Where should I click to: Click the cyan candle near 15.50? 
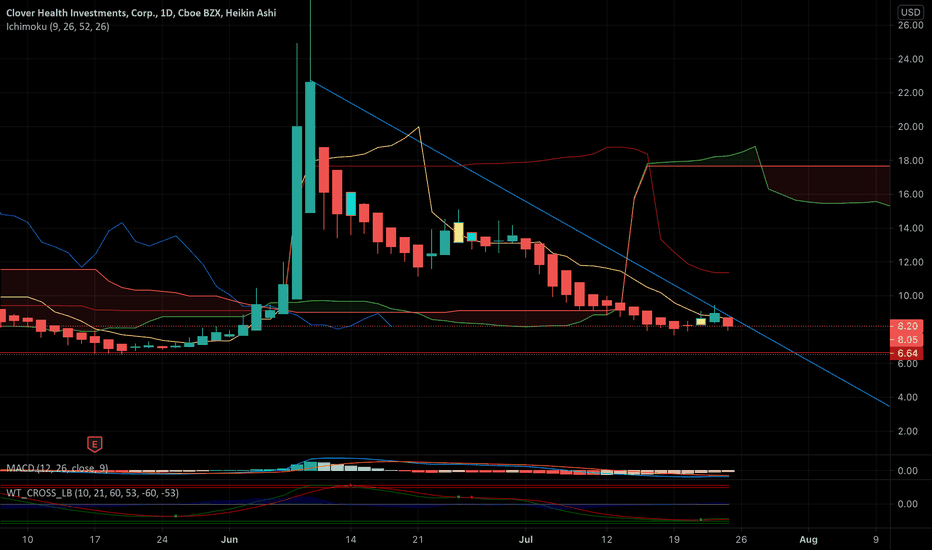point(351,203)
